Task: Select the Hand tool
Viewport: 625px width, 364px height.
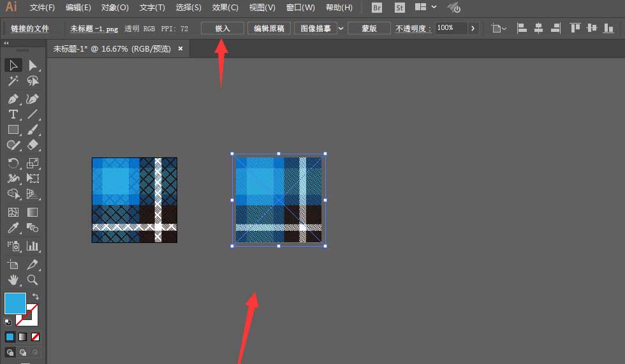Action: (x=13, y=280)
